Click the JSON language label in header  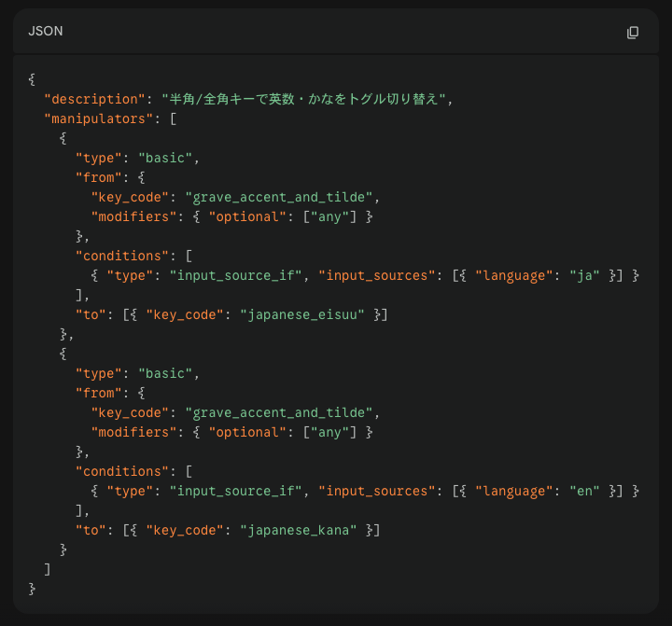pyautogui.click(x=46, y=32)
